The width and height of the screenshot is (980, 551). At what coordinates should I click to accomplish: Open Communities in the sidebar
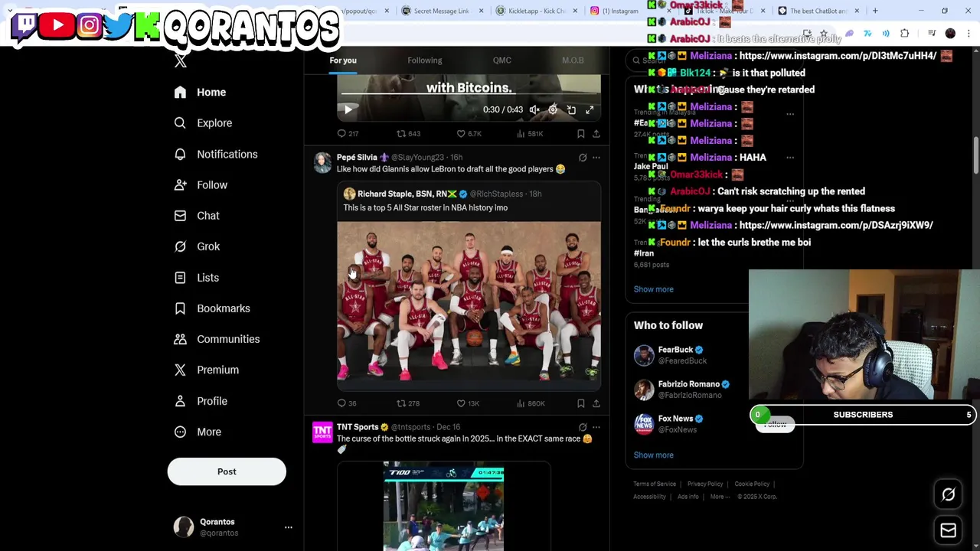[x=216, y=339]
